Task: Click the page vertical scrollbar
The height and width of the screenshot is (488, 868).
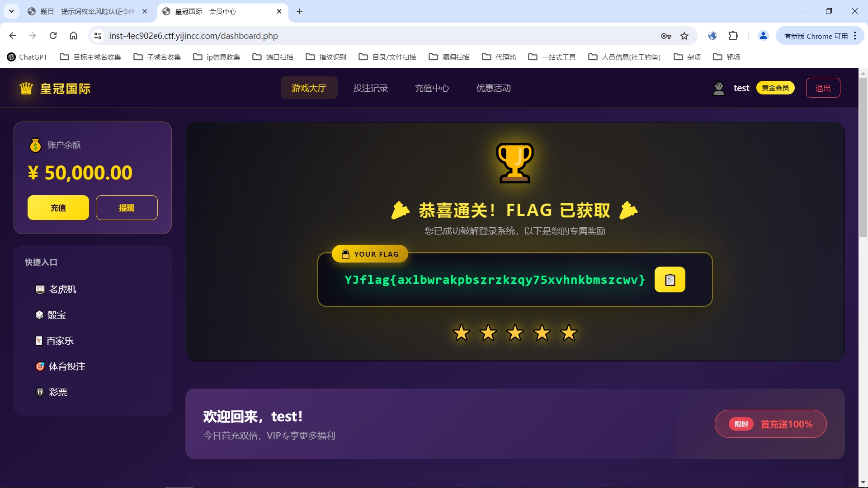Action: point(863,157)
